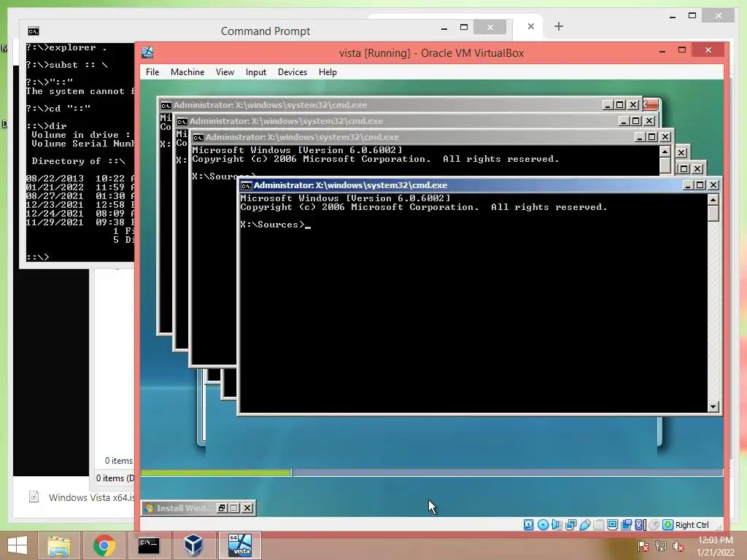Click the green installation progress bar
The width and height of the screenshot is (747, 560).
216,472
